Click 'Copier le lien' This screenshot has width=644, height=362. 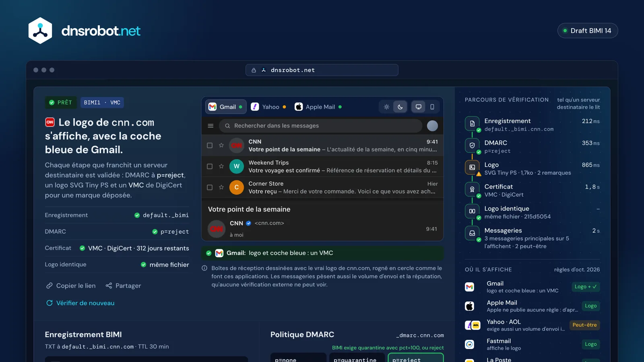click(71, 286)
